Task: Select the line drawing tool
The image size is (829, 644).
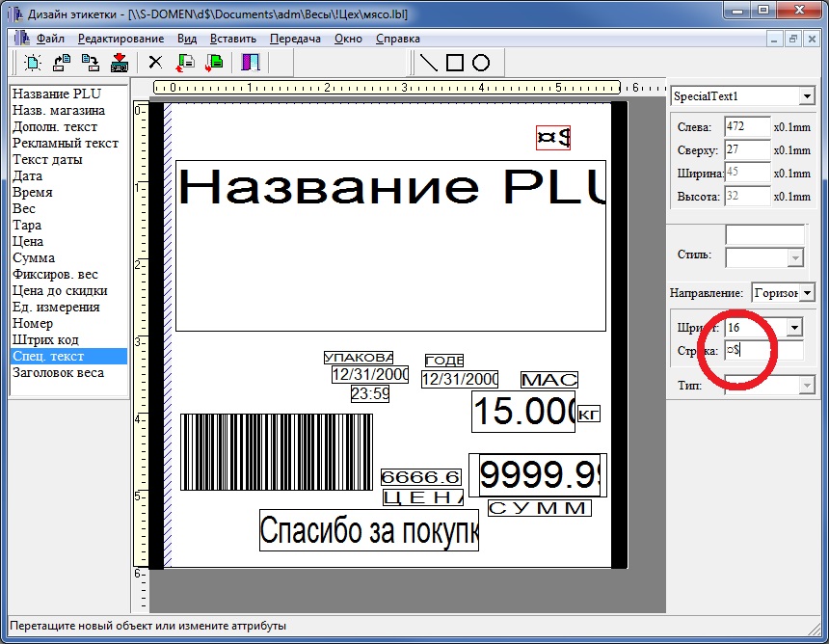Action: [x=429, y=63]
